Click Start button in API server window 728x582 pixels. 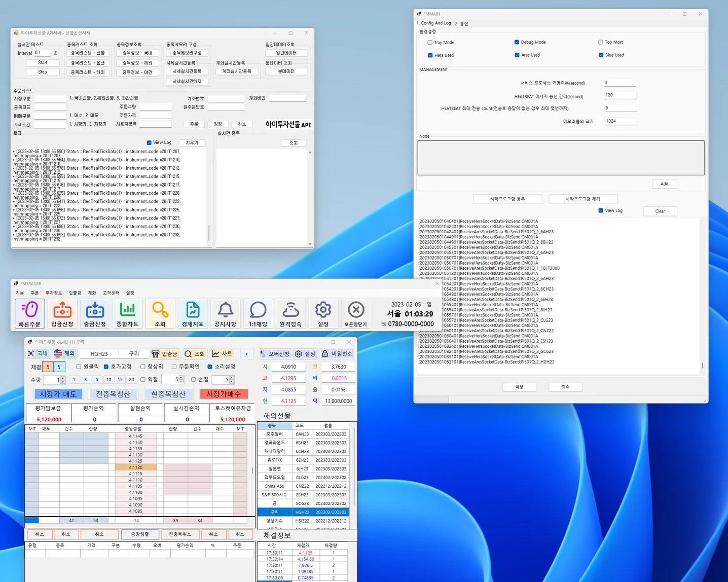[43, 63]
